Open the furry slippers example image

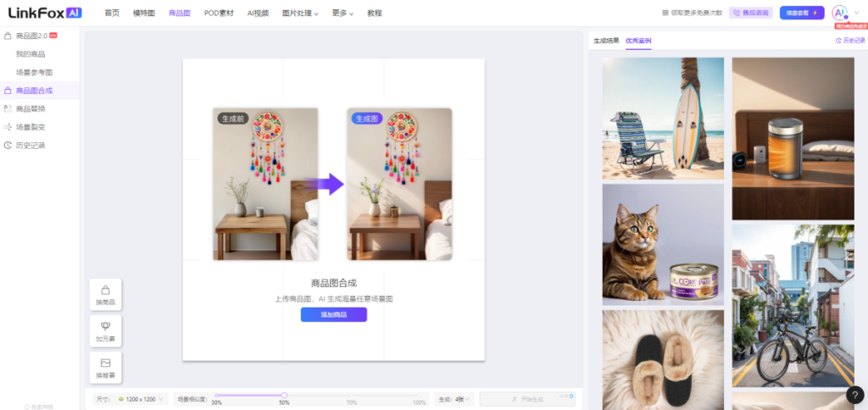pyautogui.click(x=663, y=360)
